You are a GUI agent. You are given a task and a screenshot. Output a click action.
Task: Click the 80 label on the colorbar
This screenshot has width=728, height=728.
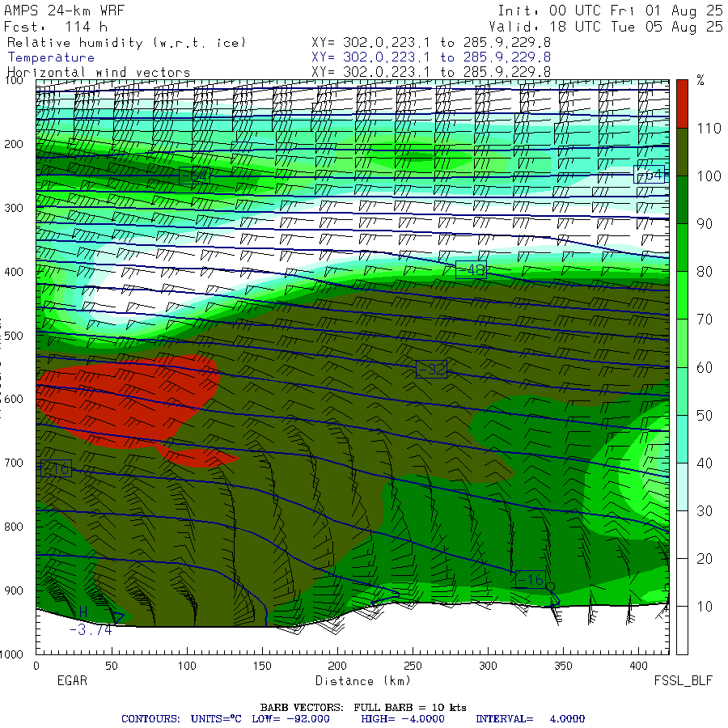(x=705, y=272)
